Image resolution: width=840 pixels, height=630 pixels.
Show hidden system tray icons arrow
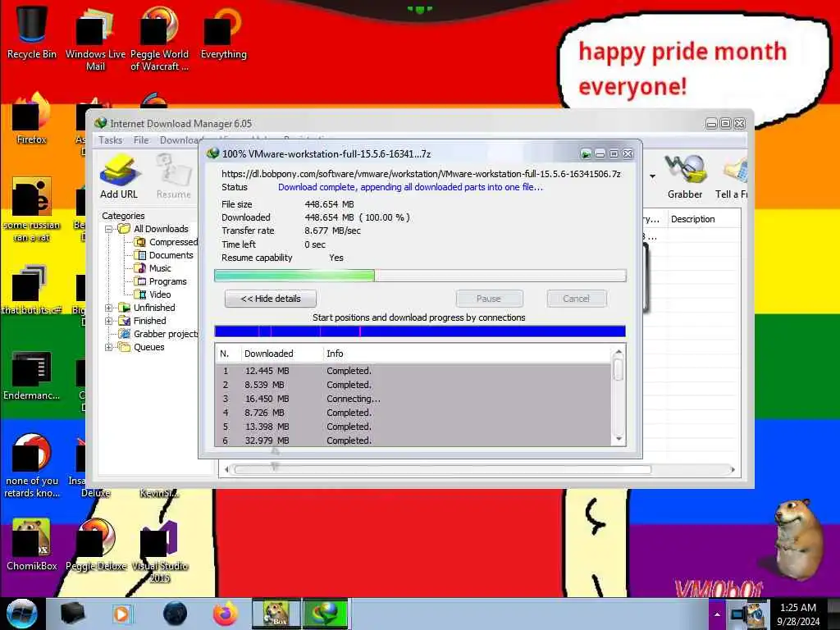point(717,614)
